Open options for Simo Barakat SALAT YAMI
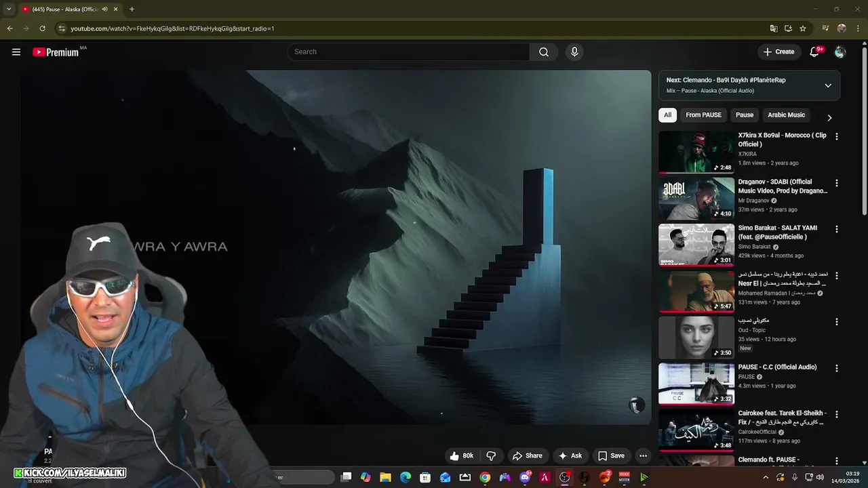Screen dimensions: 868x488 (x=836, y=229)
